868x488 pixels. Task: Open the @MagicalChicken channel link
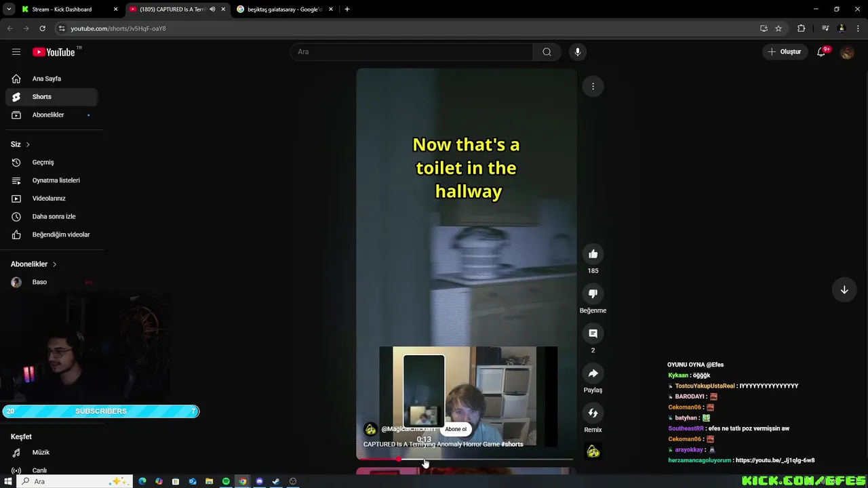coord(407,429)
